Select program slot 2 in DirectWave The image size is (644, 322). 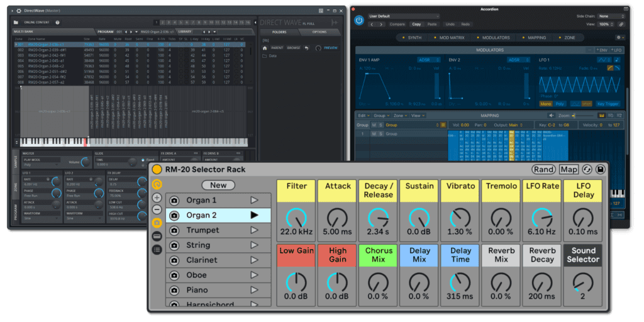coord(163,22)
